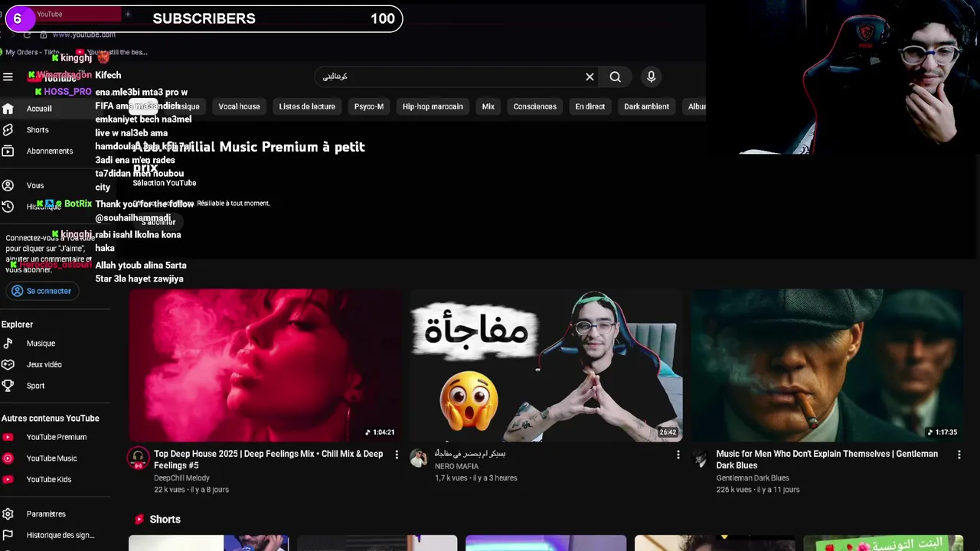980x551 pixels.
Task: Open a new browser tab with plus
Action: click(128, 14)
